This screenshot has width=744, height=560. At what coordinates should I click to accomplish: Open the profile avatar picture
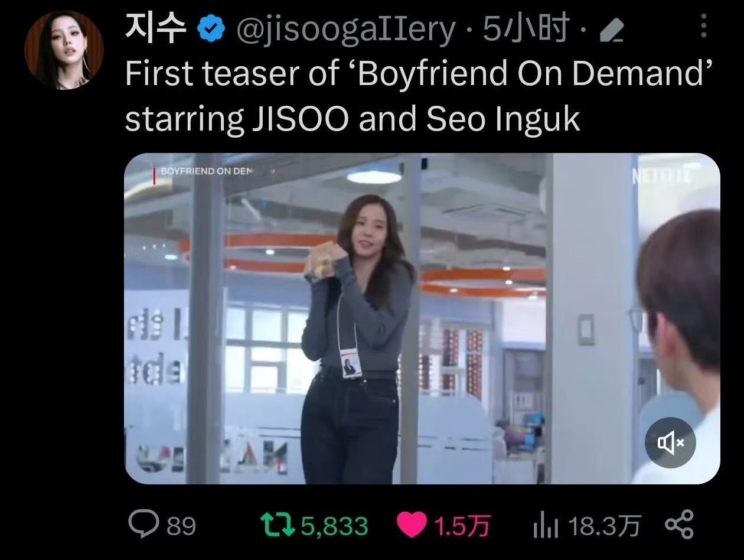tap(64, 50)
